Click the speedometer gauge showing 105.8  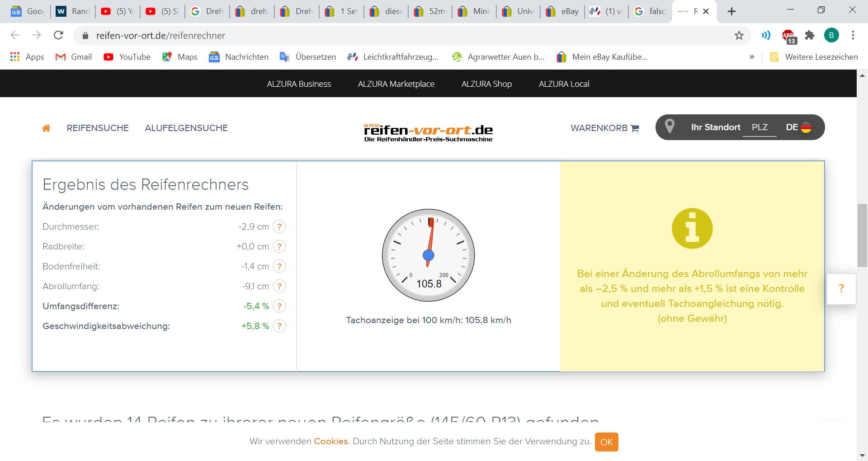click(x=429, y=255)
